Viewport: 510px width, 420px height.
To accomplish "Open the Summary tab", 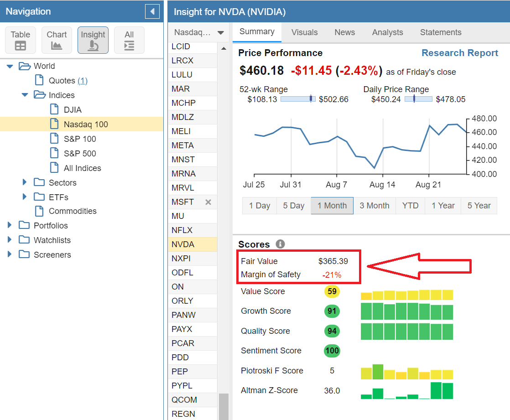I will 257,32.
